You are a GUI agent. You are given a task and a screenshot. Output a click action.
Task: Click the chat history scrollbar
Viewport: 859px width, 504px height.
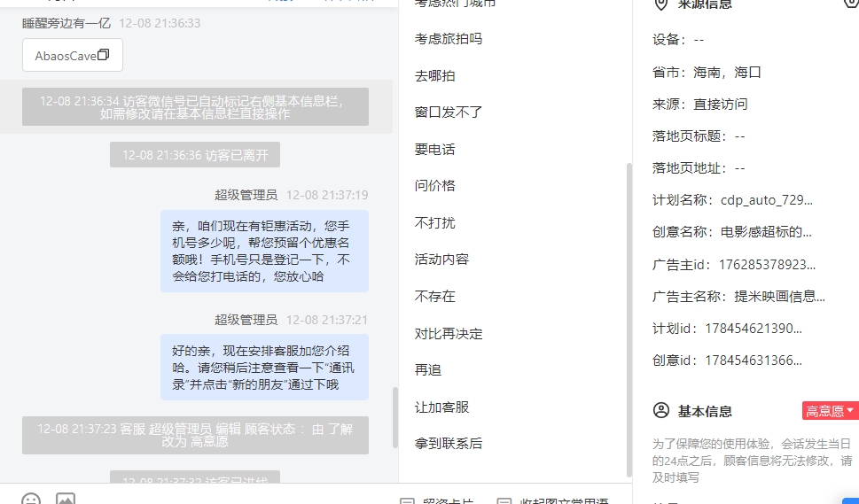pyautogui.click(x=395, y=417)
